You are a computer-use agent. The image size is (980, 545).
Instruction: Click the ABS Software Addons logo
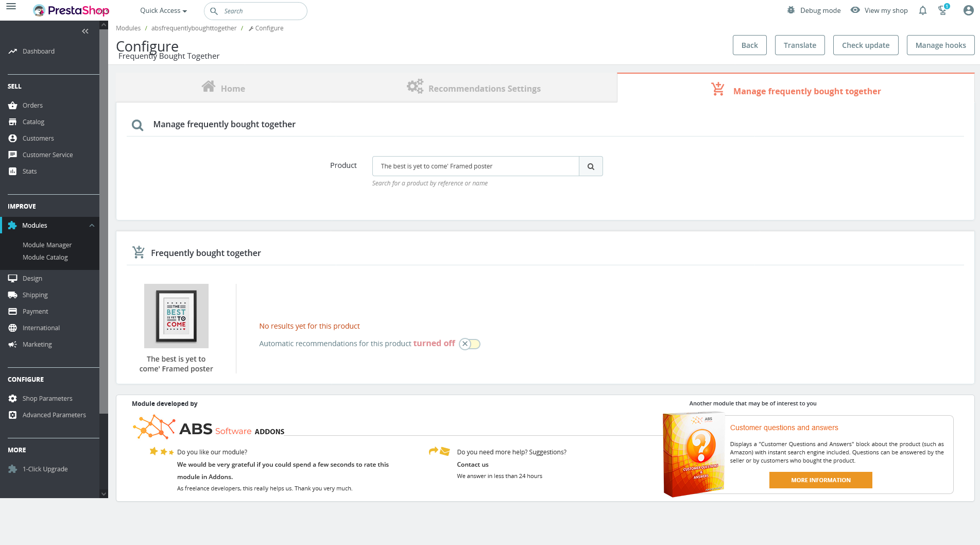[208, 428]
